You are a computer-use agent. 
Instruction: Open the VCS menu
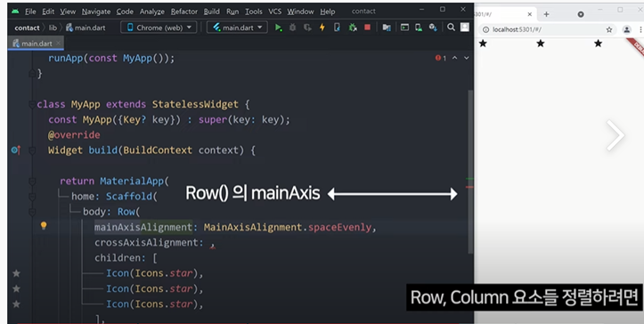click(x=274, y=12)
